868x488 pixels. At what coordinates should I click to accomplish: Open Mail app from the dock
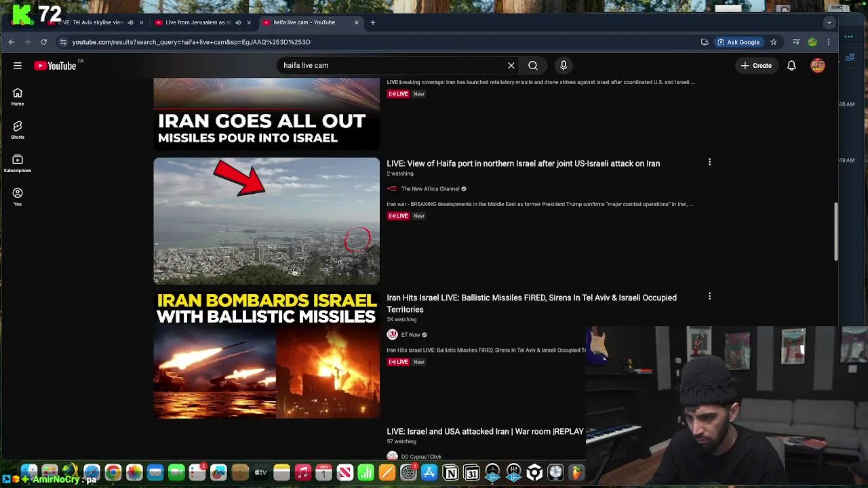(x=155, y=472)
